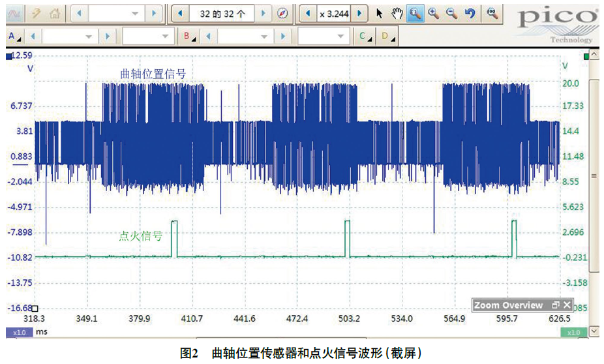Select the zoom-in tool
This screenshot has height=364, width=604.
[434, 14]
